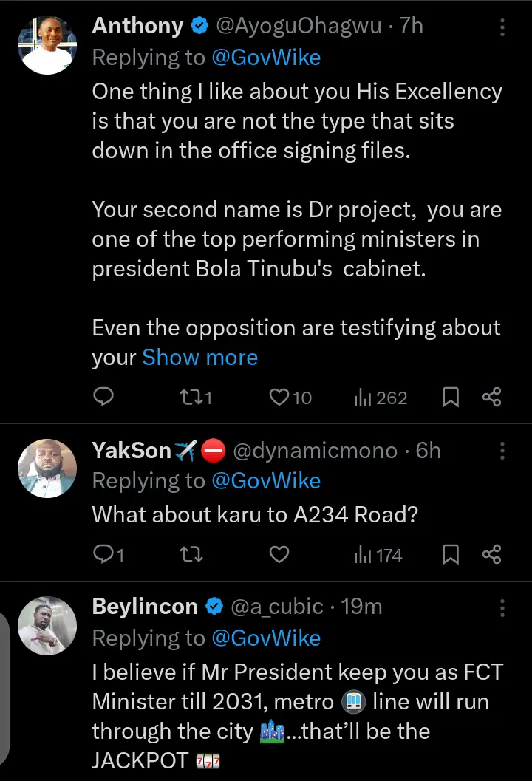Bookmark YakSon's tweet
The width and height of the screenshot is (532, 781).
tap(450, 554)
